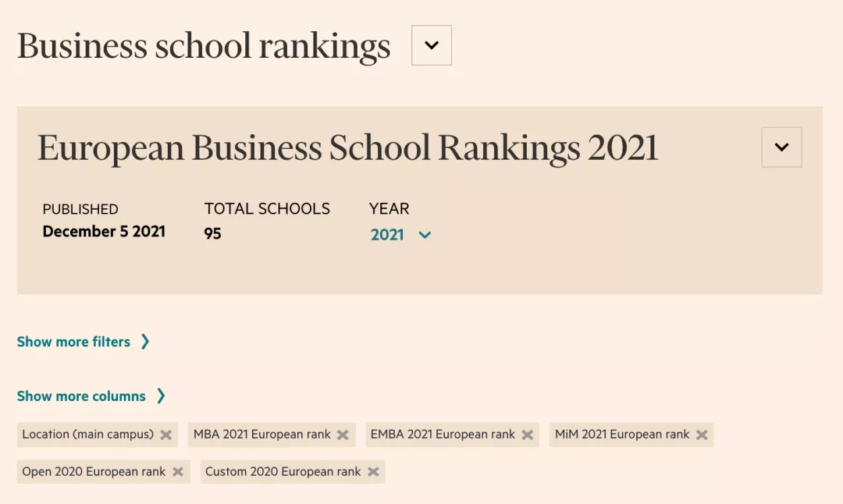Show more columns
Image resolution: width=843 pixels, height=504 pixels.
tap(81, 396)
